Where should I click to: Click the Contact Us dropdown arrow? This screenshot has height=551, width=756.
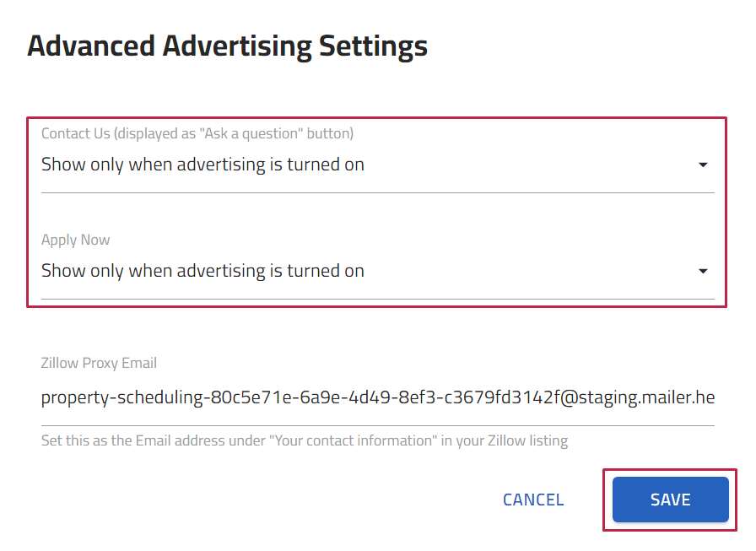(703, 165)
